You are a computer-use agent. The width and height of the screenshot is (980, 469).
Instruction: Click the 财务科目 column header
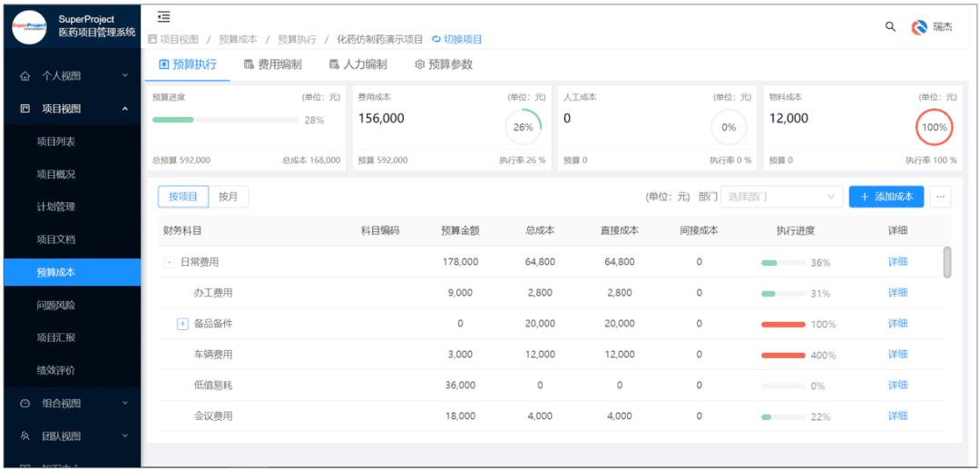tap(182, 230)
